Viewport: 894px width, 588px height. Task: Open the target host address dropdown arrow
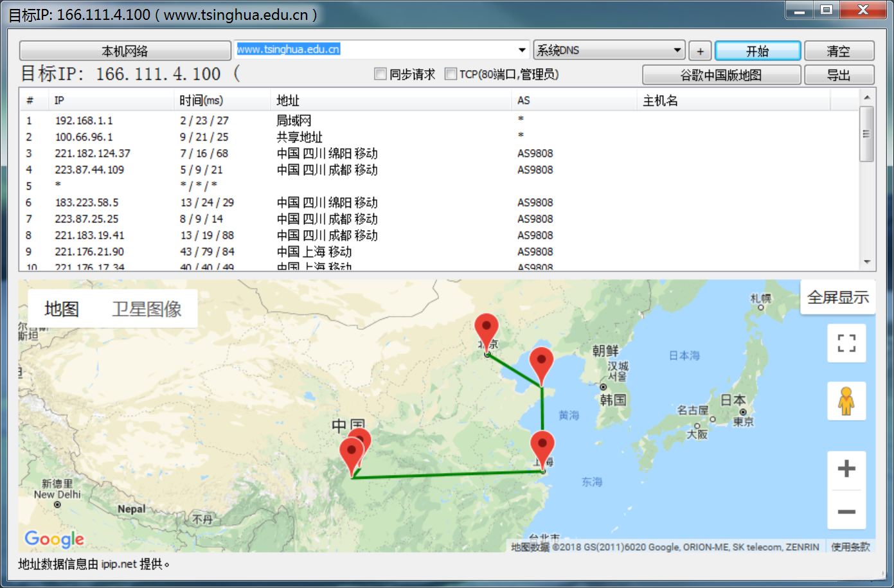tap(523, 50)
